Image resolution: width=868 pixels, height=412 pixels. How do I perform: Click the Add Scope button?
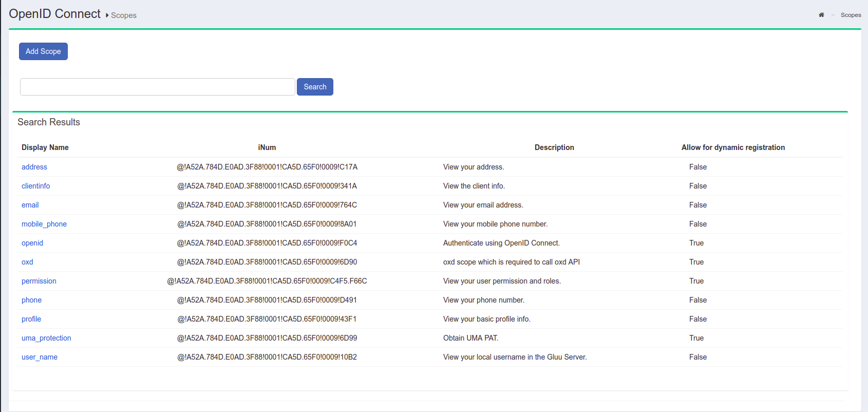tap(43, 51)
